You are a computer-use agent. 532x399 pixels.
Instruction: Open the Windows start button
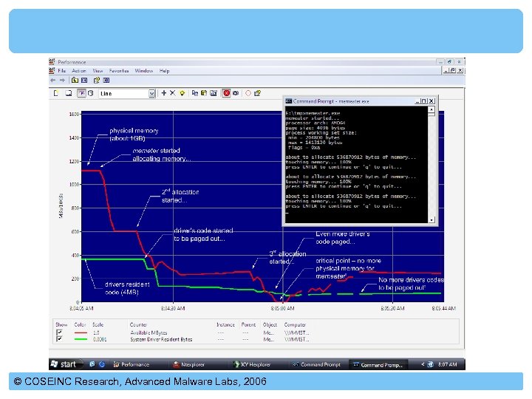(x=66, y=364)
